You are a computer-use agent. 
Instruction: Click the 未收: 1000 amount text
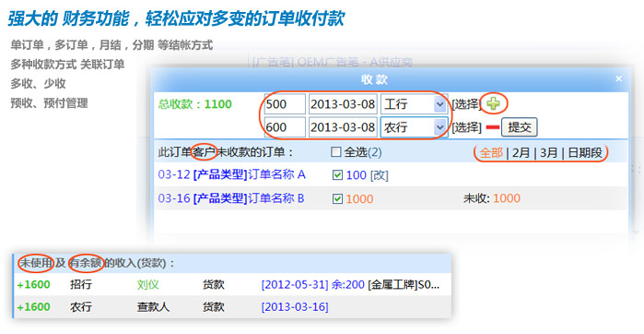click(492, 198)
